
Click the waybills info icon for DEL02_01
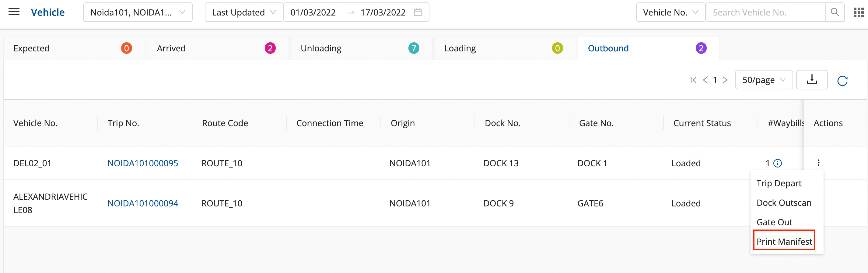pyautogui.click(x=777, y=163)
